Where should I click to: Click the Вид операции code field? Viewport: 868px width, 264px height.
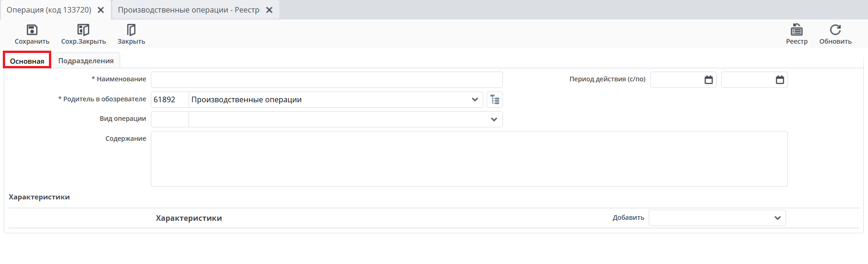[x=170, y=119]
